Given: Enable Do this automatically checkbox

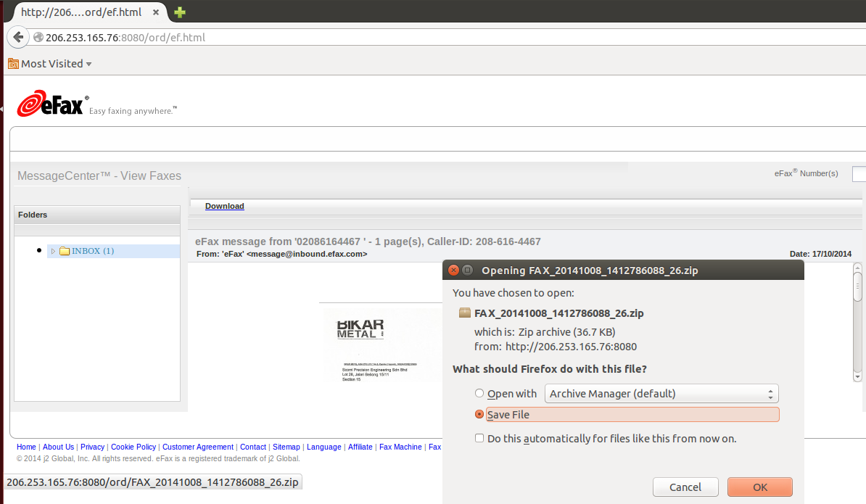Looking at the screenshot, I should click(479, 438).
